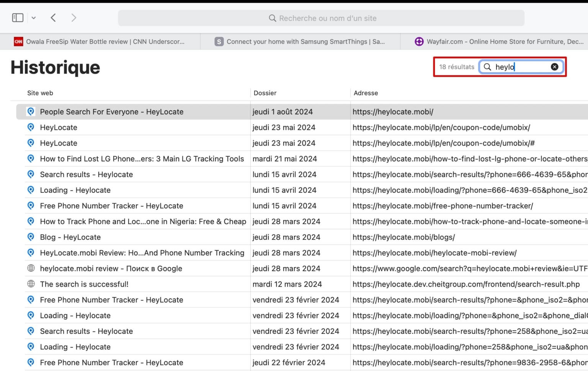Click the magnifier icon in the history search field
588x371 pixels.
tap(487, 67)
